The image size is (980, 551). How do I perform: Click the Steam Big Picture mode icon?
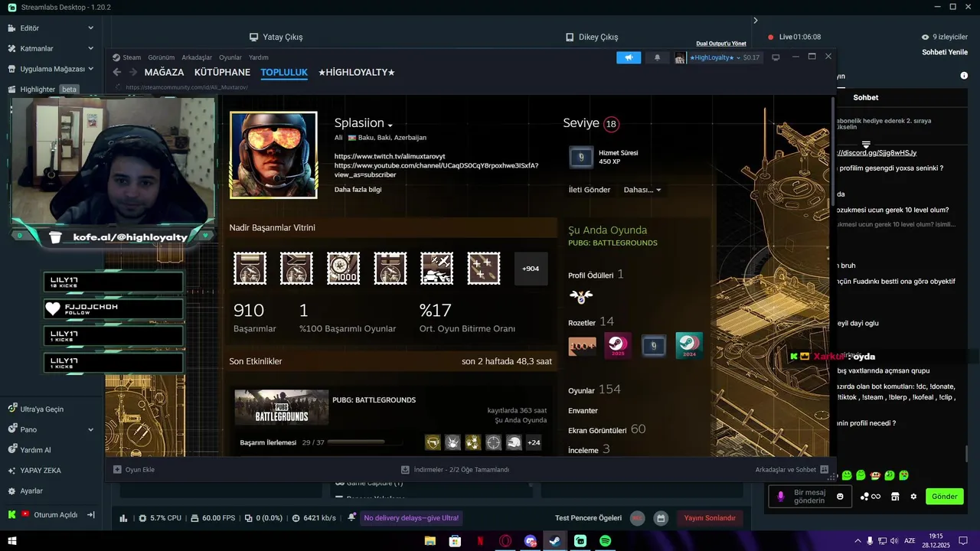(776, 57)
